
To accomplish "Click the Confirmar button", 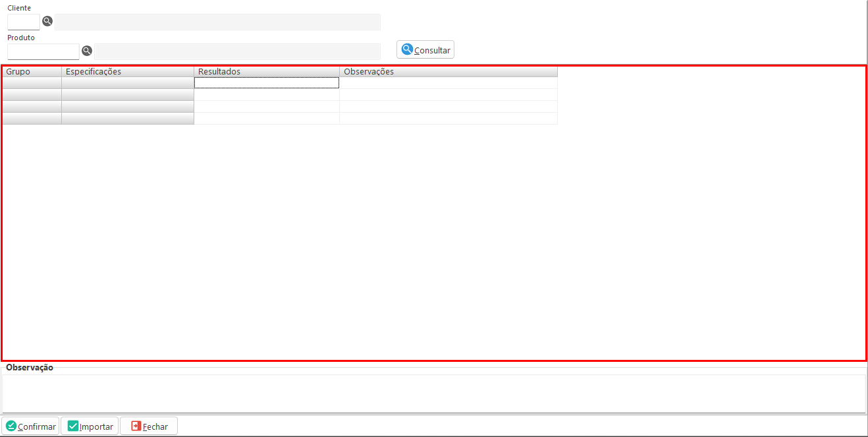I will 30,426.
